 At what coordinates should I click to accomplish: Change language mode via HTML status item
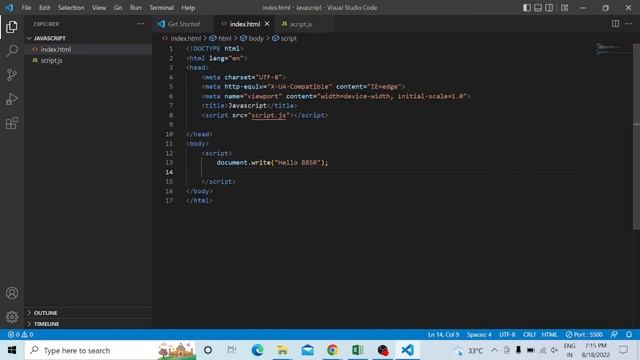coord(549,334)
